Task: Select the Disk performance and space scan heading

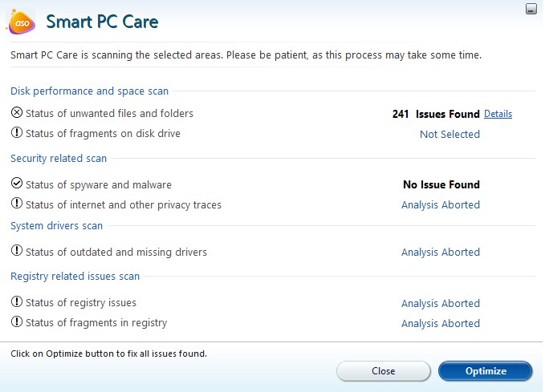Action: pyautogui.click(x=89, y=91)
